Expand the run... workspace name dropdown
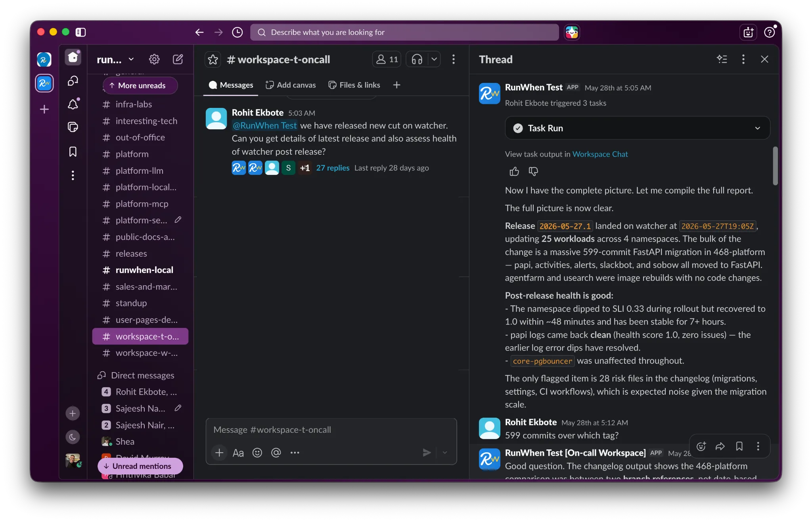The height and width of the screenshot is (522, 812). (115, 59)
